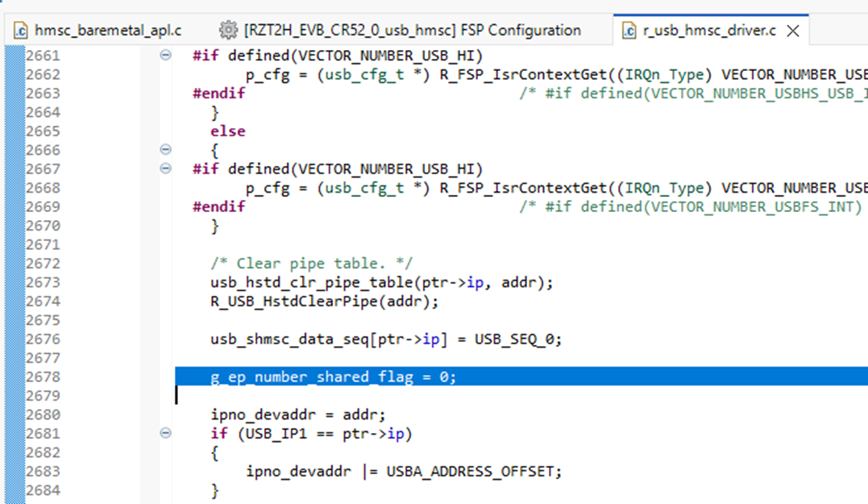Click line number 2678 in gutter
The image size is (868, 504).
click(x=43, y=377)
